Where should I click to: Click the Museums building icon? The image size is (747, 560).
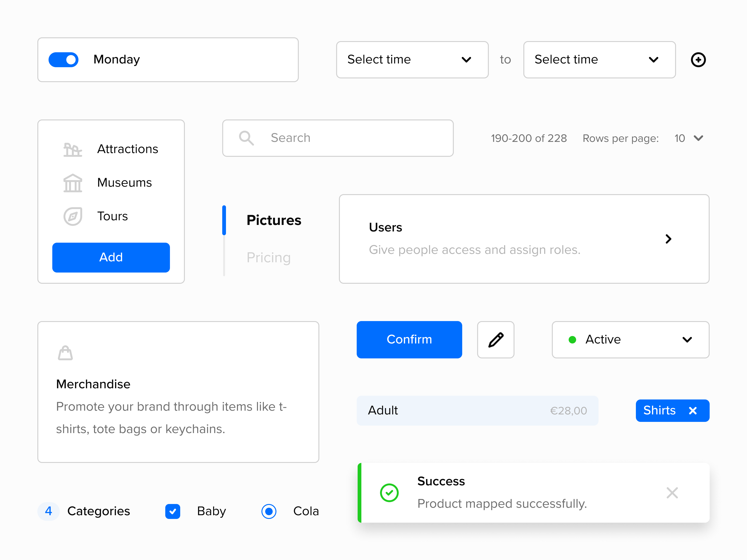tap(72, 183)
